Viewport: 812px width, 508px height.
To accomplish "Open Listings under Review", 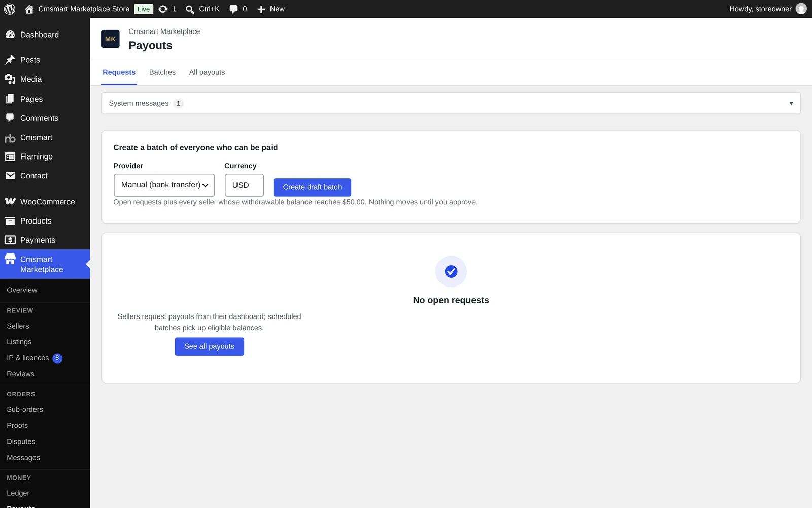I will [x=19, y=342].
